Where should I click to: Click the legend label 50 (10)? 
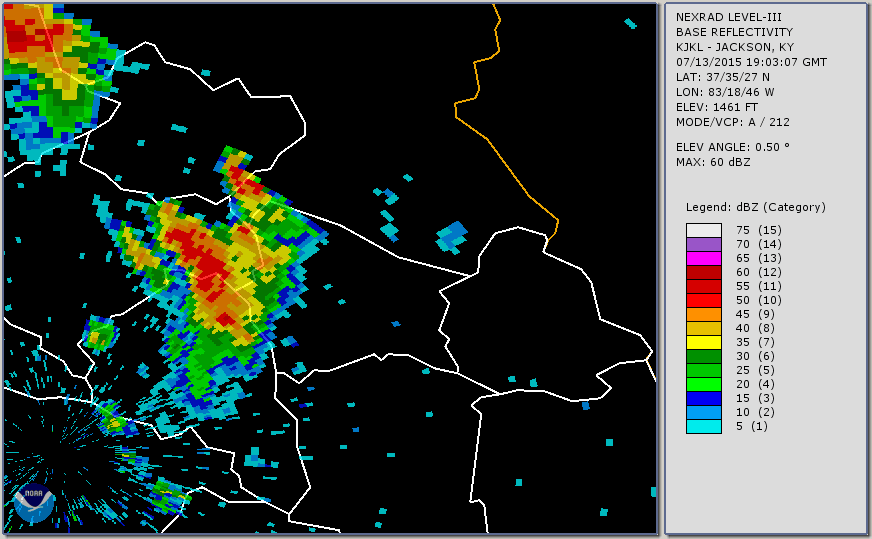coord(759,300)
